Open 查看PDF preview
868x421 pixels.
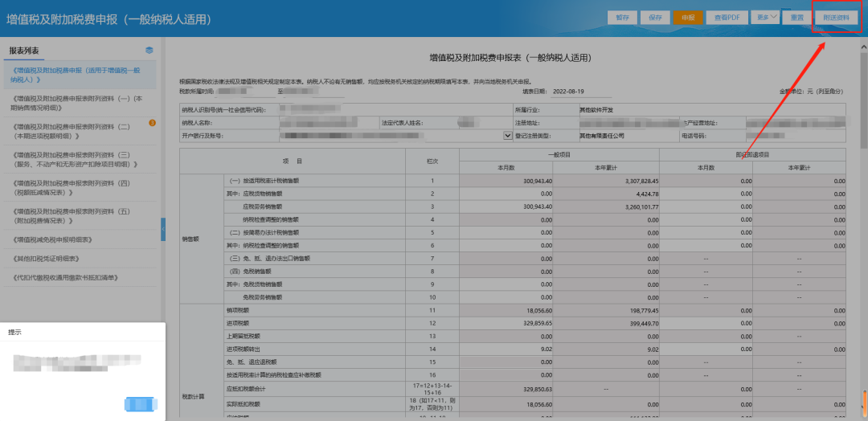point(727,17)
